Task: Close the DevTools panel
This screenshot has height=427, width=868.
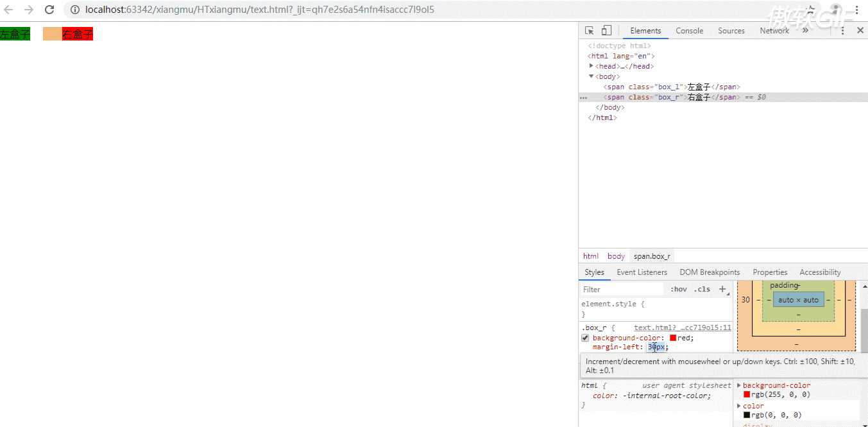Action: (x=860, y=30)
